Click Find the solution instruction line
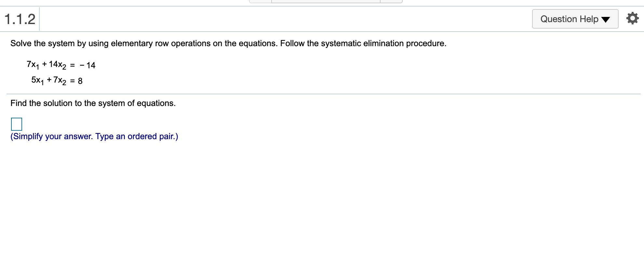Screen dimensions: 644x264 coord(93,103)
